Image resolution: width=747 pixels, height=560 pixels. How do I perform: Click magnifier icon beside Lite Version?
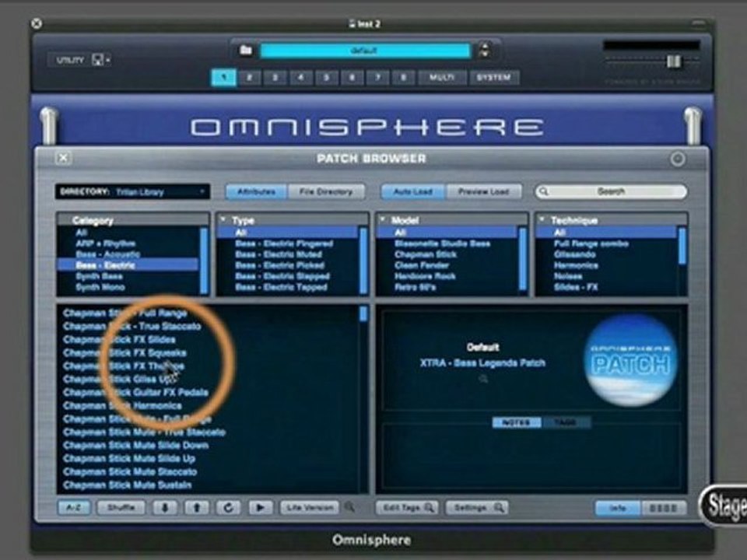coord(349,507)
